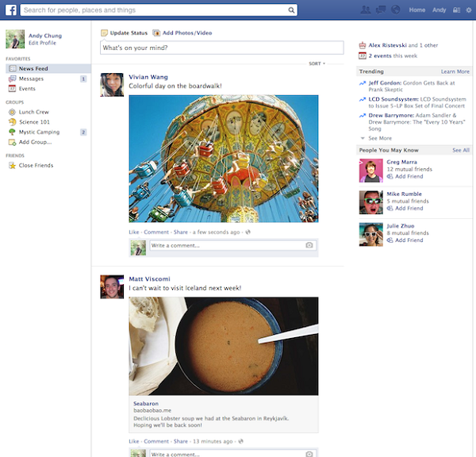Click the search magnifier icon
Screen dimensions: 476x457
pos(291,10)
